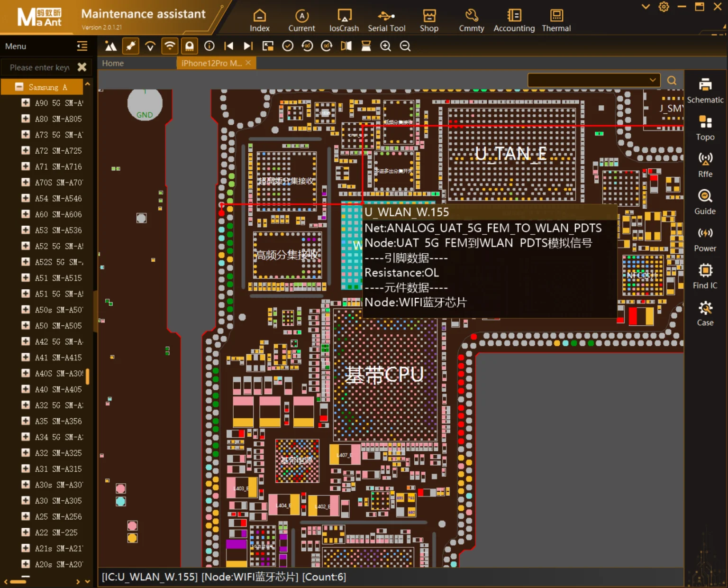The height and width of the screenshot is (588, 728).
Task: Toggle the WiFi signal highlight button
Action: click(x=170, y=46)
